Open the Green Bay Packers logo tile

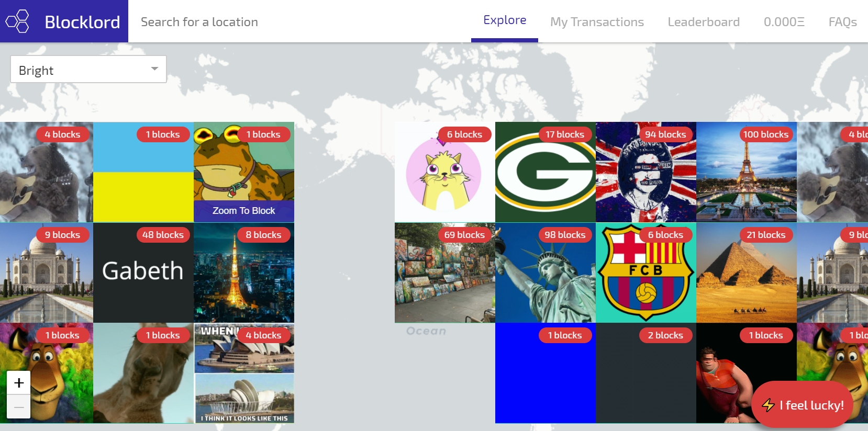[x=546, y=172]
